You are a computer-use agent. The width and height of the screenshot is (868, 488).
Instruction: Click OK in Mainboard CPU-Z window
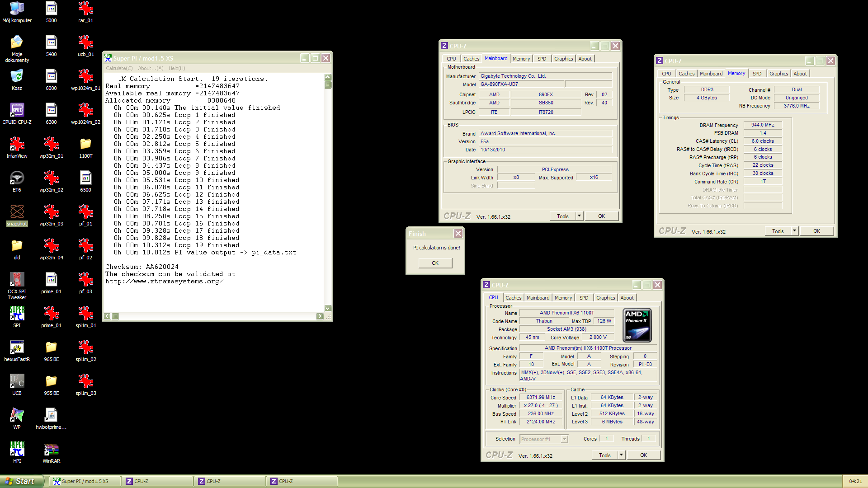pos(601,216)
